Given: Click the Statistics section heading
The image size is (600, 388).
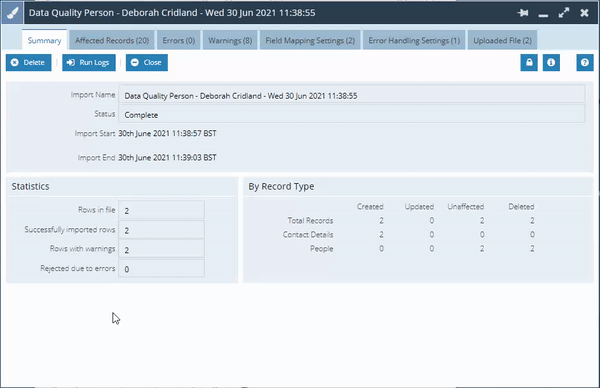Looking at the screenshot, I should (30, 186).
